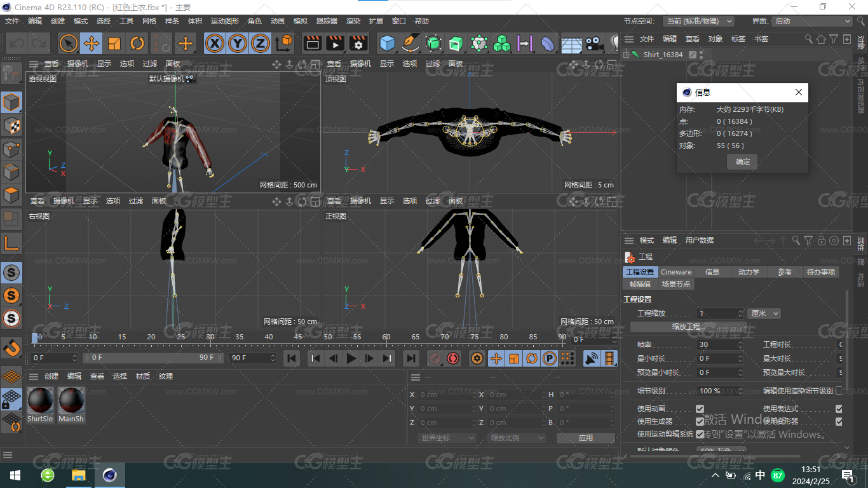Render to Picture Viewer
Viewport: 868px width, 488px height.
pyautogui.click(x=335, y=43)
